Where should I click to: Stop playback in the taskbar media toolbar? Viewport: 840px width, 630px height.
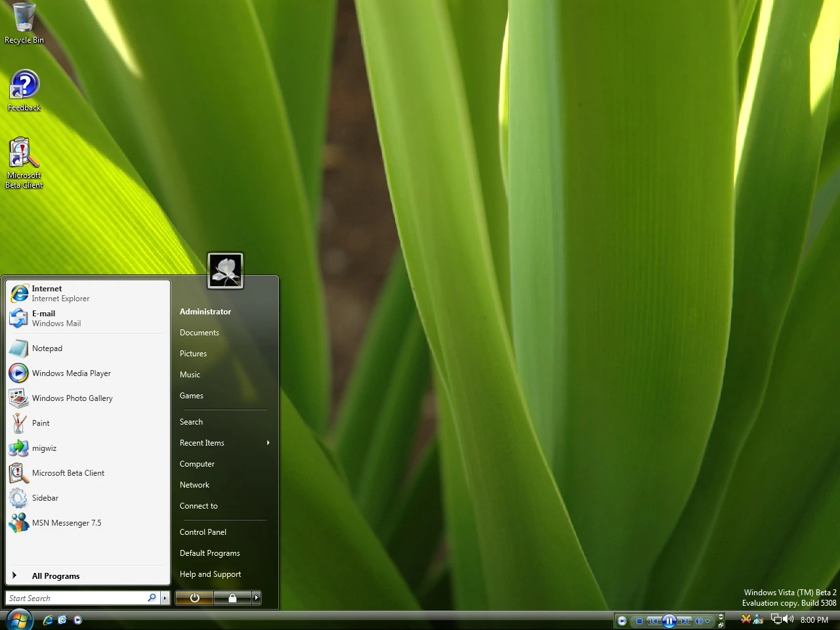coord(639,621)
